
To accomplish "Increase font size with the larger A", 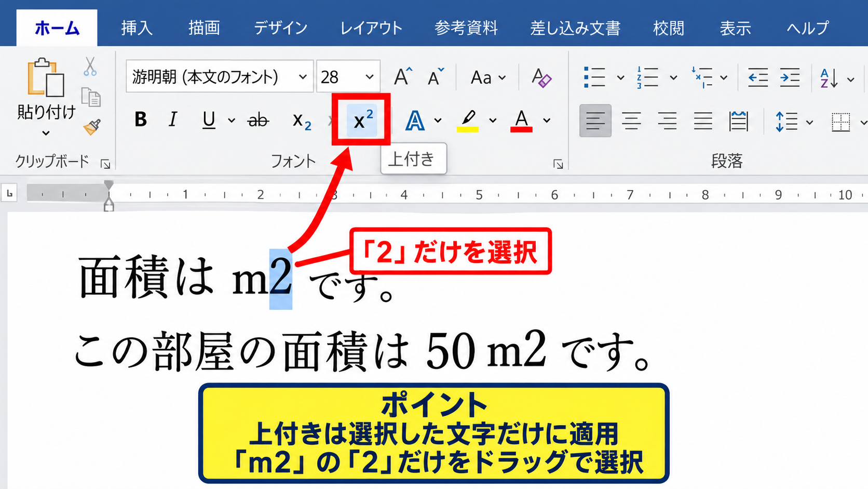I will pos(402,77).
